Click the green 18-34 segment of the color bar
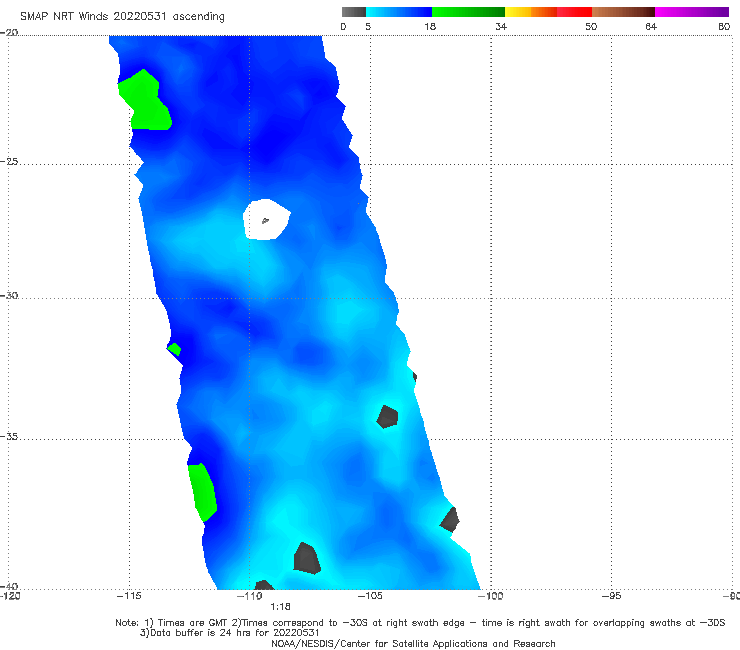The image size is (740, 650). 468,12
